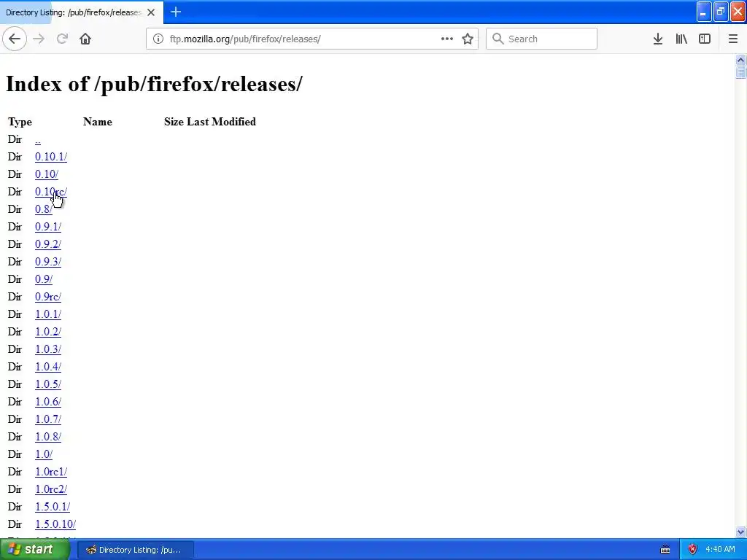
Task: Open the 0.9rc/ directory link
Action: (48, 297)
